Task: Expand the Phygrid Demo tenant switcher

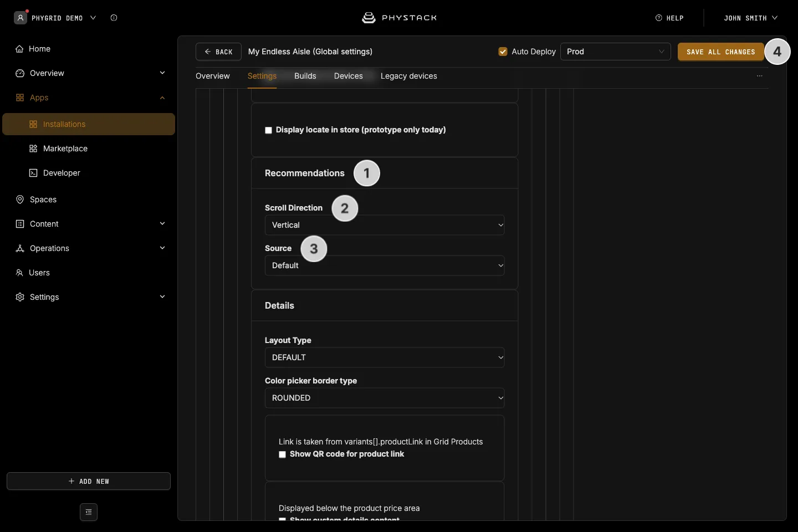Action: point(93,18)
